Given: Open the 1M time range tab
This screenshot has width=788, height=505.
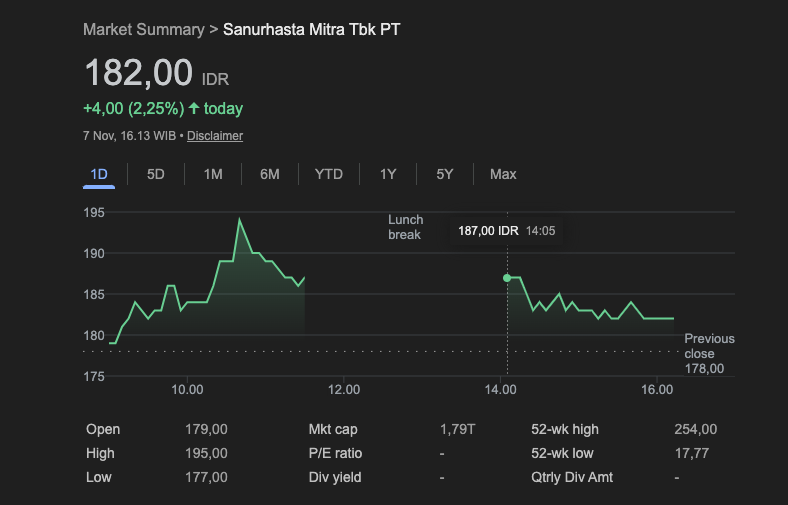Looking at the screenshot, I should pyautogui.click(x=213, y=174).
